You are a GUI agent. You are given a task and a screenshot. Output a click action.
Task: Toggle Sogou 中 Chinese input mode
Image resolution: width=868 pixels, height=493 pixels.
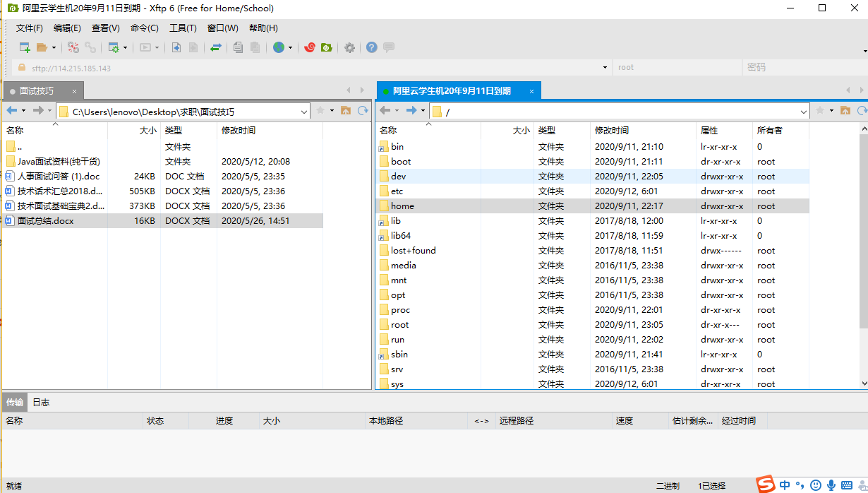[x=785, y=485]
